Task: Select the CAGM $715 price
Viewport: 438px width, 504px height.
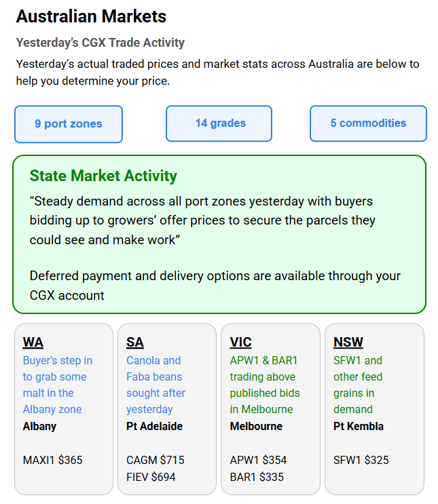Action: (x=155, y=460)
